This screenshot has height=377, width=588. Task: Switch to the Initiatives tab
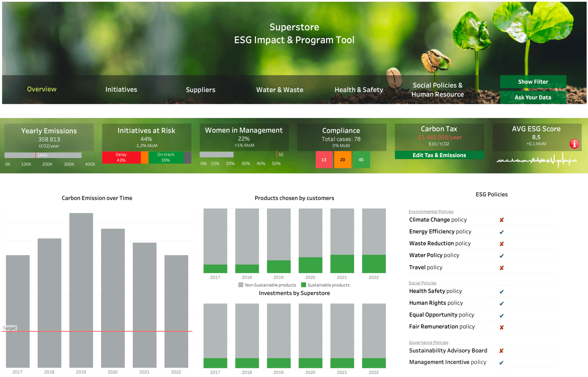click(x=121, y=89)
